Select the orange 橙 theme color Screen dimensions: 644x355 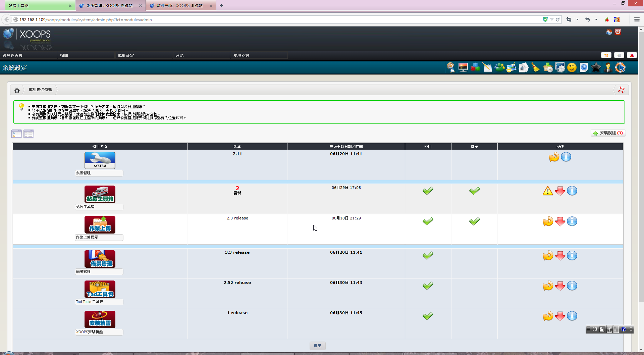tap(606, 55)
